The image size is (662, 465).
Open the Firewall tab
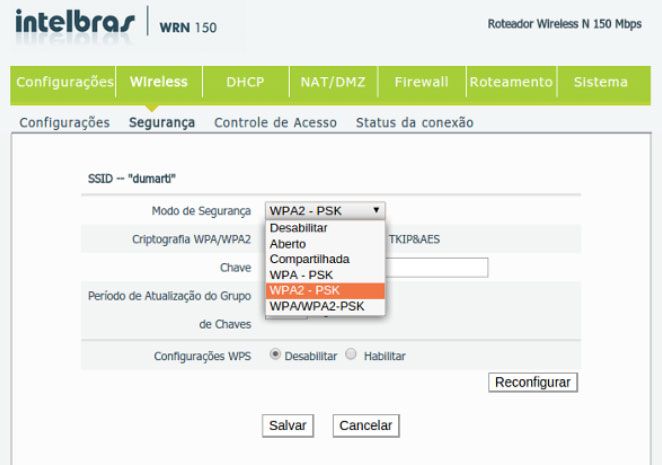tap(421, 82)
